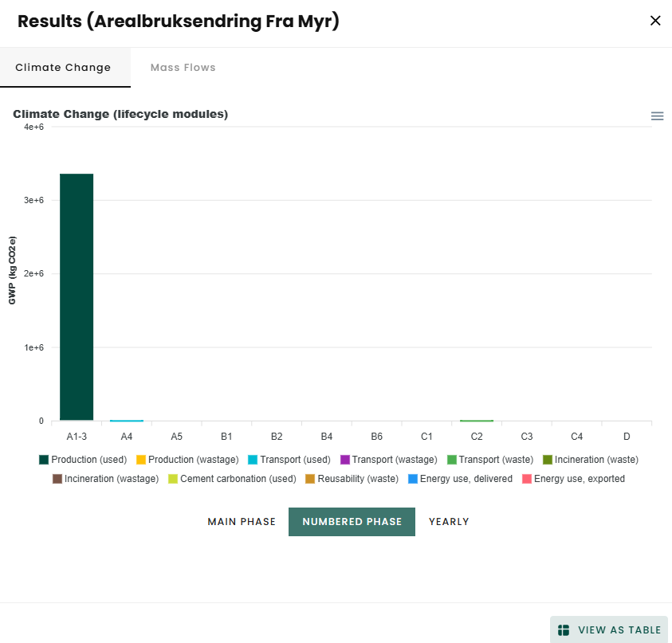Switch chart to Yearly view
The image size is (672, 643).
coord(449,522)
